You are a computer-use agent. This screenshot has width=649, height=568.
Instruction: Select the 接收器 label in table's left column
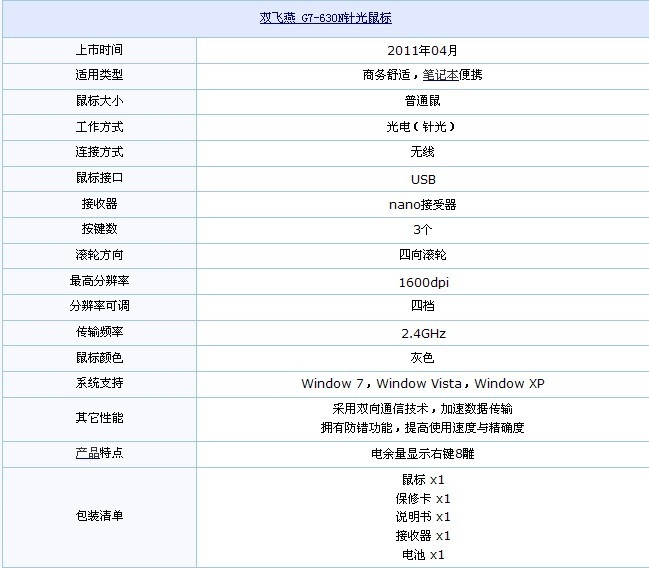(99, 204)
